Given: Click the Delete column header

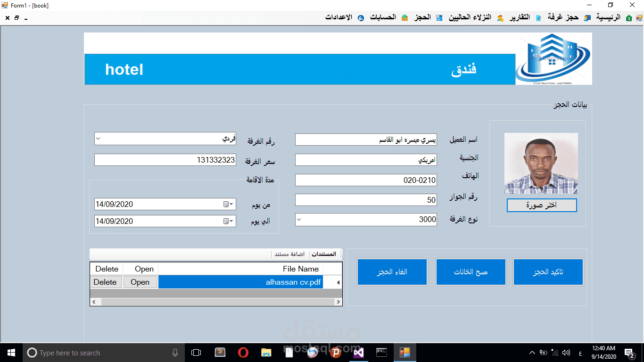Looking at the screenshot, I should (x=107, y=269).
